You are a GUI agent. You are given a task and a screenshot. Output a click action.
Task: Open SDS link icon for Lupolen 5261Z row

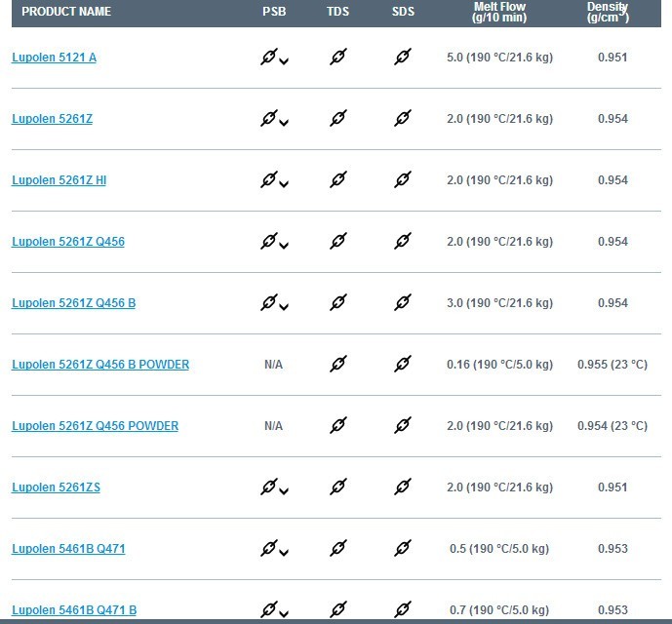[x=403, y=118]
